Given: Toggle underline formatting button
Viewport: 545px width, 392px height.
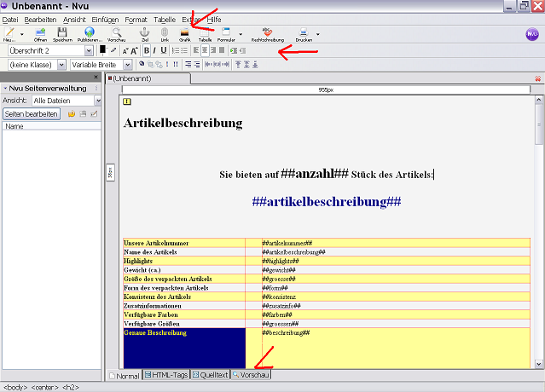Looking at the screenshot, I should (x=164, y=50).
